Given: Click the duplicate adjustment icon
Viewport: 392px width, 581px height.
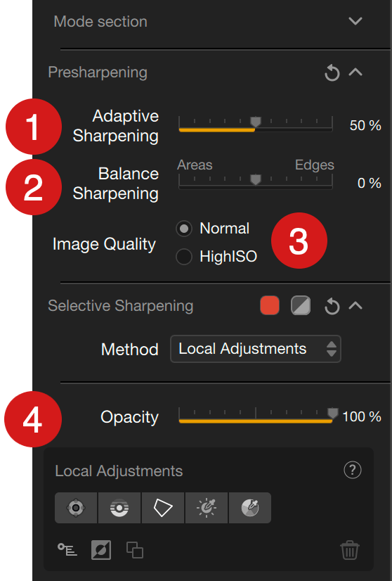Looking at the screenshot, I should click(135, 549).
